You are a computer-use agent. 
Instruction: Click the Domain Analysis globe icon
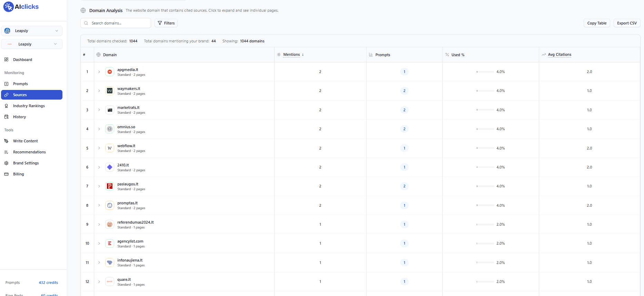(x=83, y=10)
